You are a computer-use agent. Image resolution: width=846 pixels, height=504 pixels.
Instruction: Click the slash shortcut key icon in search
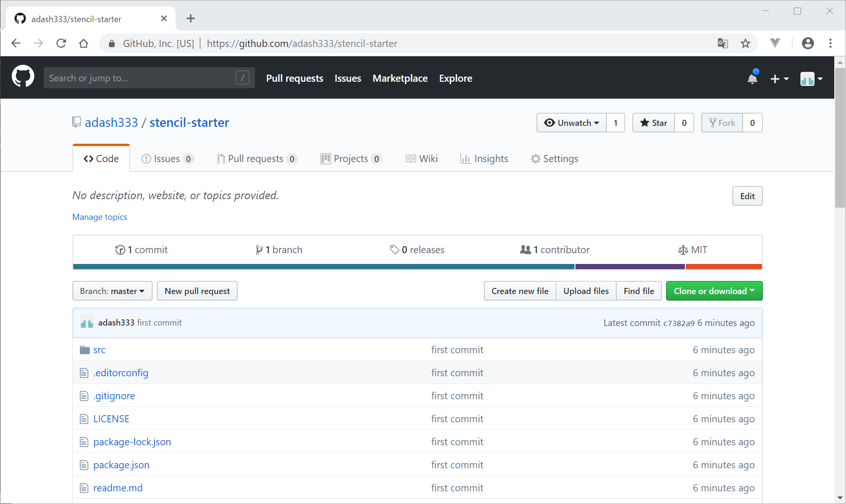tap(242, 78)
